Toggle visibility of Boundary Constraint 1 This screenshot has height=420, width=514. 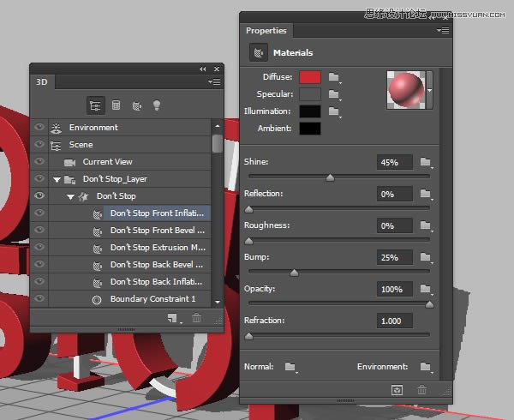tap(39, 298)
